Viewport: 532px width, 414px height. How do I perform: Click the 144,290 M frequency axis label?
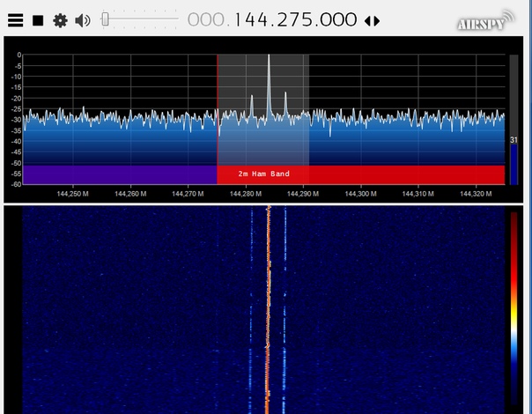[x=303, y=194]
